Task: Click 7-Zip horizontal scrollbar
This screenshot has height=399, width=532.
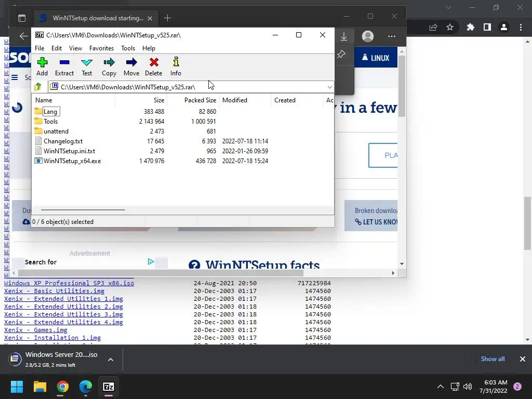Action: click(83, 210)
